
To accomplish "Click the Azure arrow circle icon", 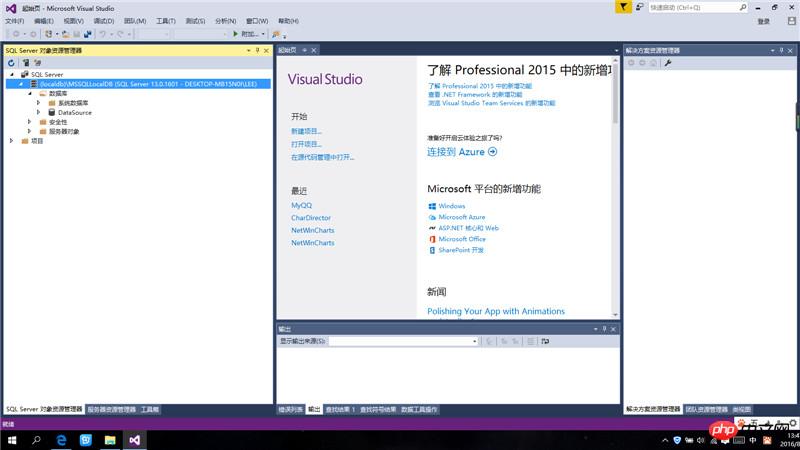I will tap(492, 152).
